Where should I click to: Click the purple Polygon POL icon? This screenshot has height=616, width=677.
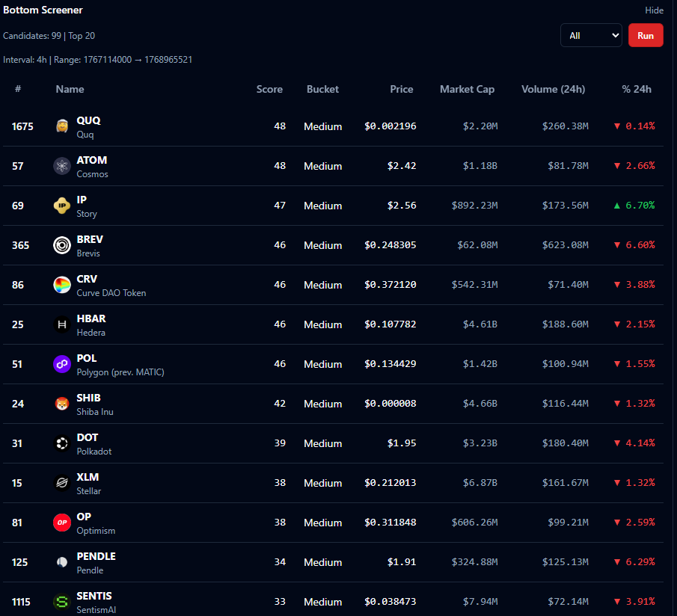(x=62, y=364)
